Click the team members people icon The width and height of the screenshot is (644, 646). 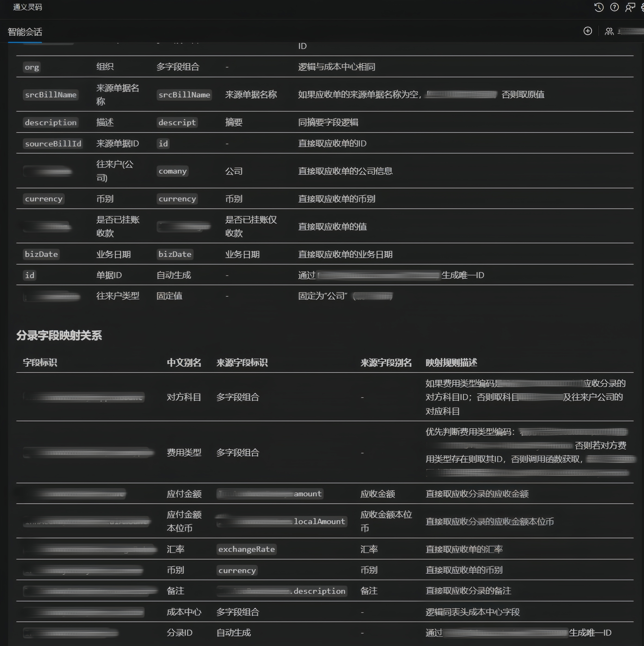[x=609, y=31]
